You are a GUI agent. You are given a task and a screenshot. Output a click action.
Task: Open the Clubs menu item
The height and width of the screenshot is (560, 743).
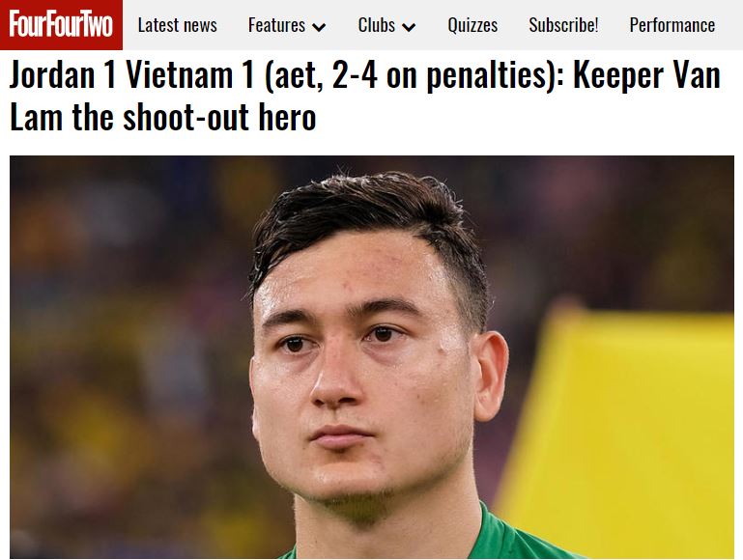376,25
